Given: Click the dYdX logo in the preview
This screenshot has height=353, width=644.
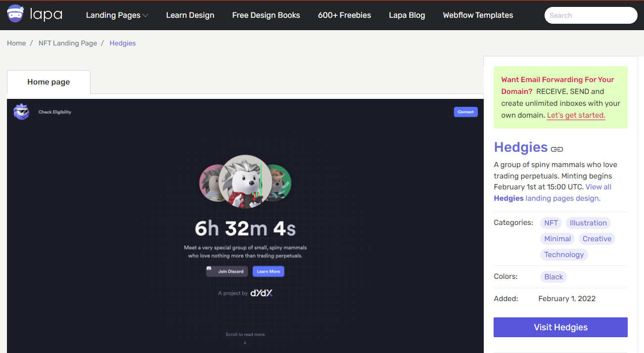Looking at the screenshot, I should (261, 293).
